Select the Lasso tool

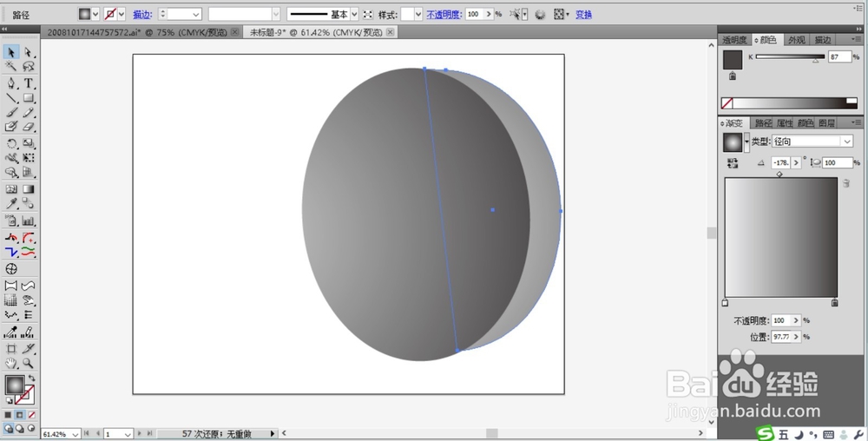click(29, 66)
